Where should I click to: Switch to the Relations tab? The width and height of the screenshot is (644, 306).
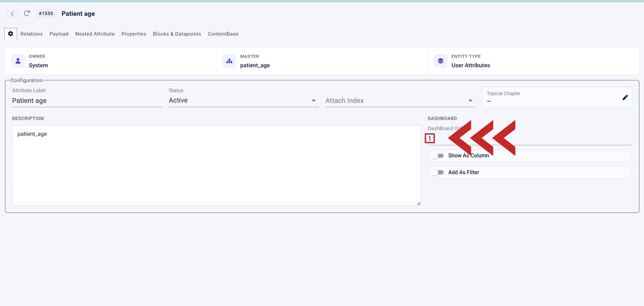32,34
